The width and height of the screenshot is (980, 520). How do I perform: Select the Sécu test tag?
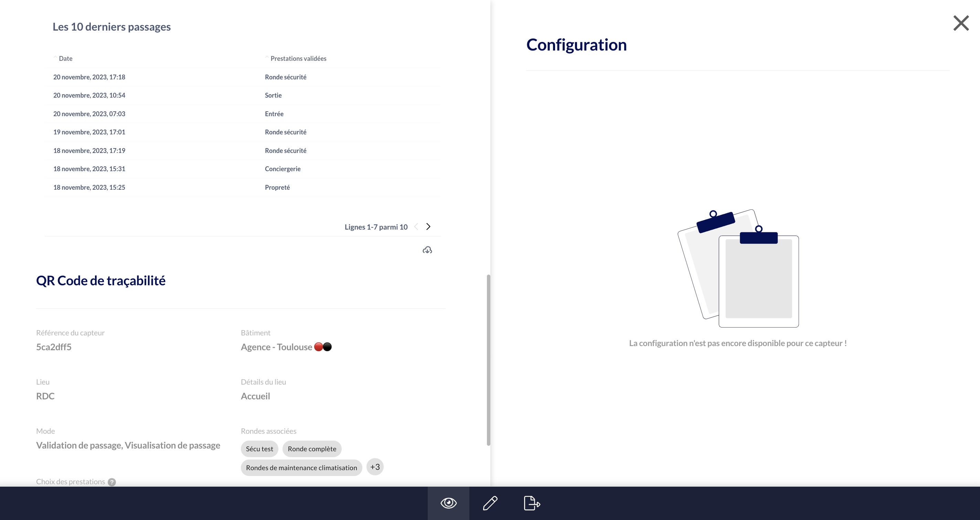point(259,449)
